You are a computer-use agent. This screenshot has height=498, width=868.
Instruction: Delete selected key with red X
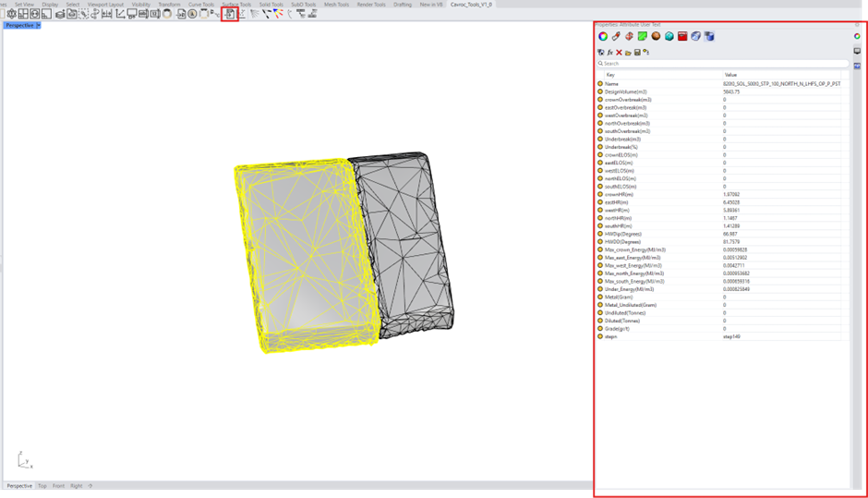(619, 53)
